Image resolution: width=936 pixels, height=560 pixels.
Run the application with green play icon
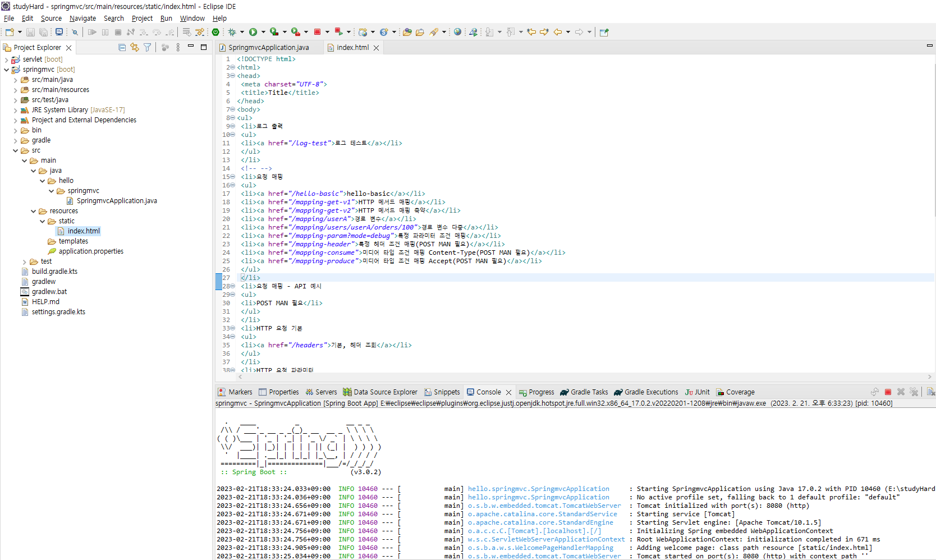coord(253,32)
